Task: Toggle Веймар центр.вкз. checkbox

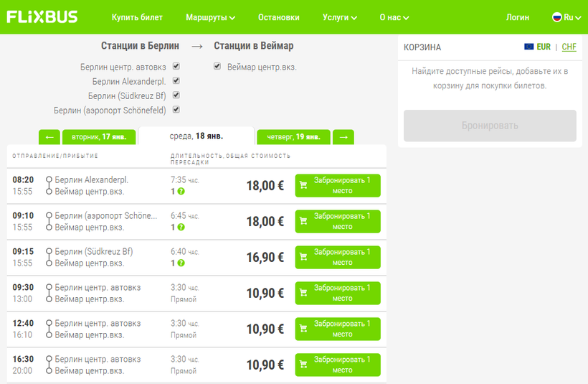Action: point(217,67)
